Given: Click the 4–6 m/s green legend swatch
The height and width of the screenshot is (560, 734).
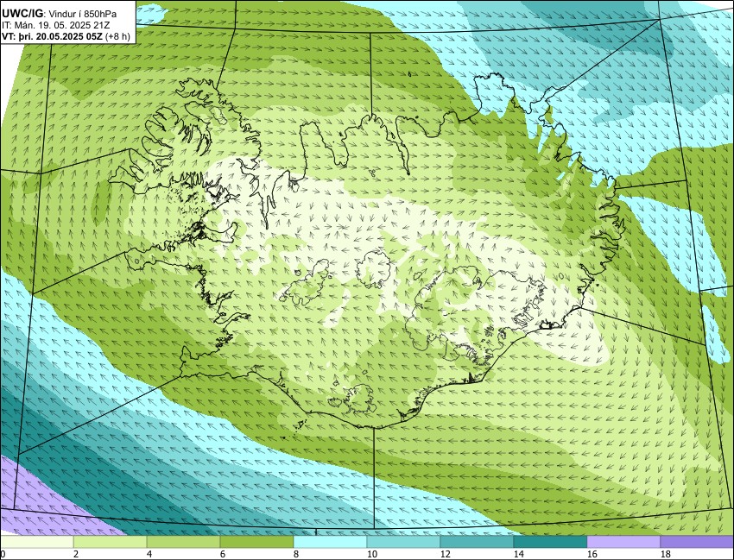Looking at the screenshot, I should click(x=183, y=542).
